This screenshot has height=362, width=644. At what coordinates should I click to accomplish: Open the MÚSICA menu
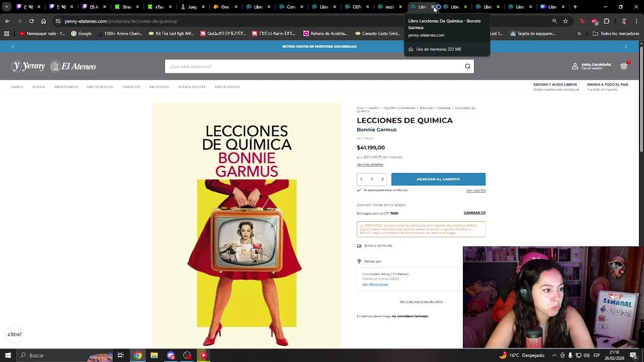point(39,87)
